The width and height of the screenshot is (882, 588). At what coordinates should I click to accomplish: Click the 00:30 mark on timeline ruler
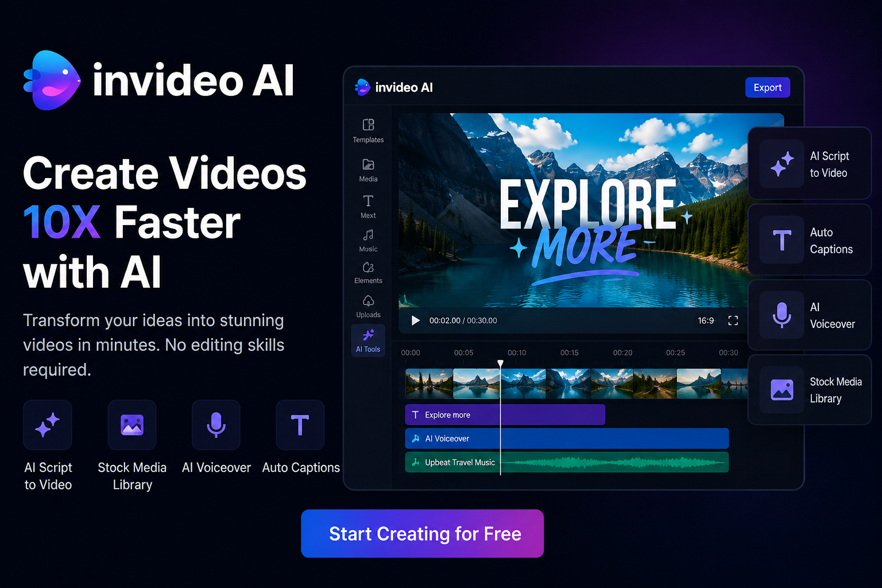(729, 353)
